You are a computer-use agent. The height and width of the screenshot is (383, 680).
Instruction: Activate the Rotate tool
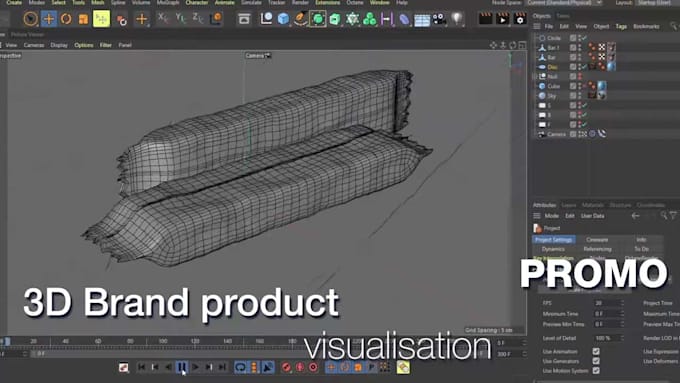66,19
